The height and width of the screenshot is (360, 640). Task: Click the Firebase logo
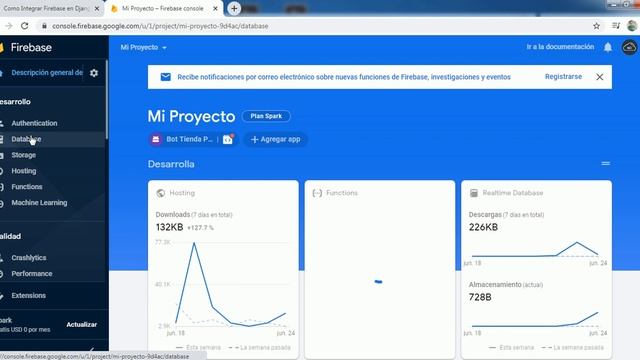point(26,47)
